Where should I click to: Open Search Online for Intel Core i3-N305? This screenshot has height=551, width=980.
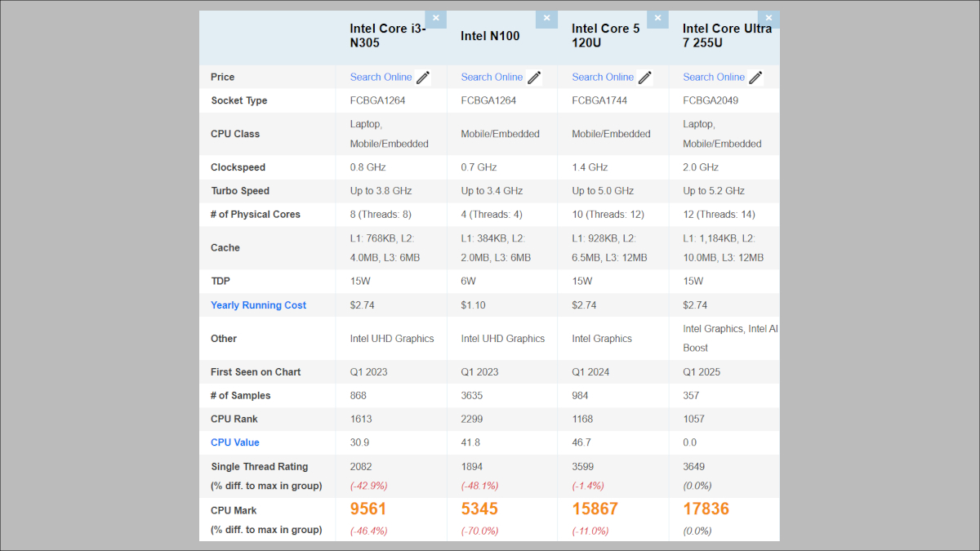[x=381, y=77]
